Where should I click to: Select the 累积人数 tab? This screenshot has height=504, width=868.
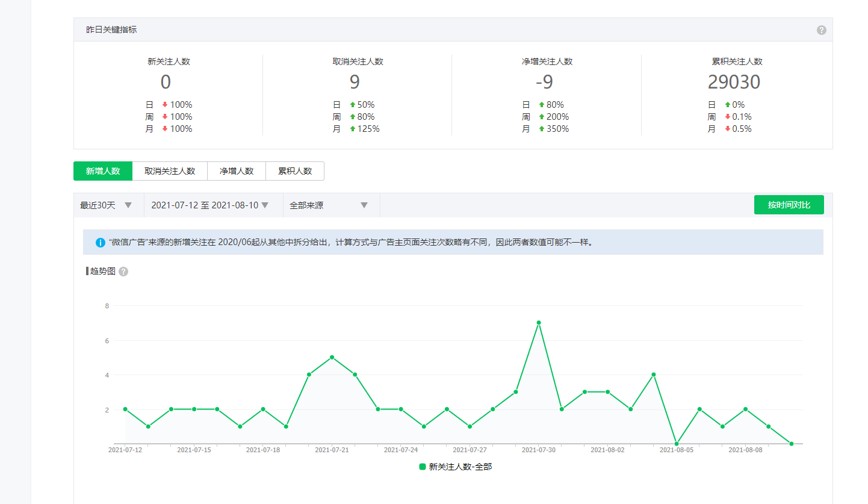295,171
